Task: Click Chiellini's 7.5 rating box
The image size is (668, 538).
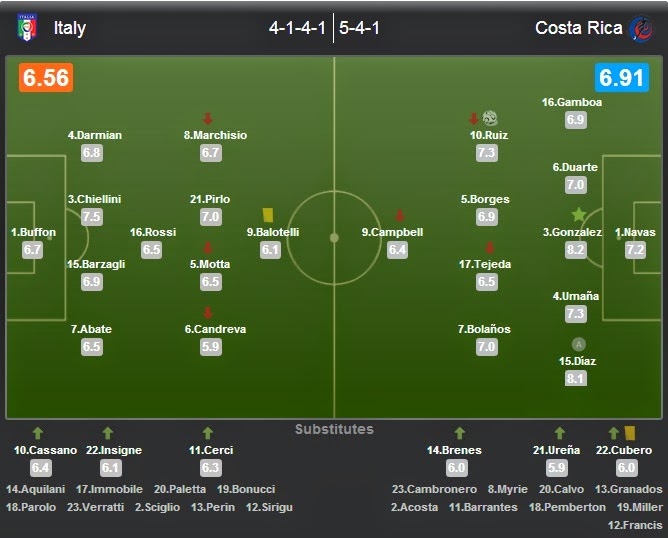Action: 92,217
